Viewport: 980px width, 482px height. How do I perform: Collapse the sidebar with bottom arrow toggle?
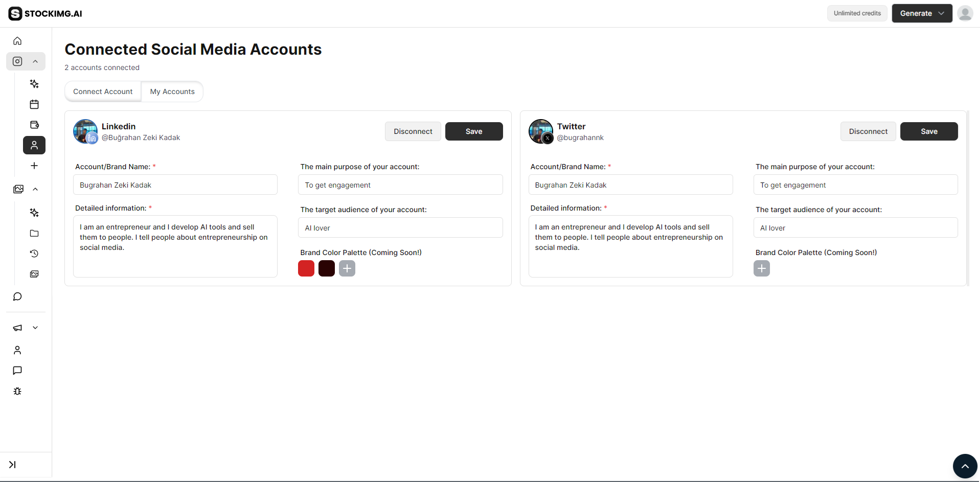[13, 465]
